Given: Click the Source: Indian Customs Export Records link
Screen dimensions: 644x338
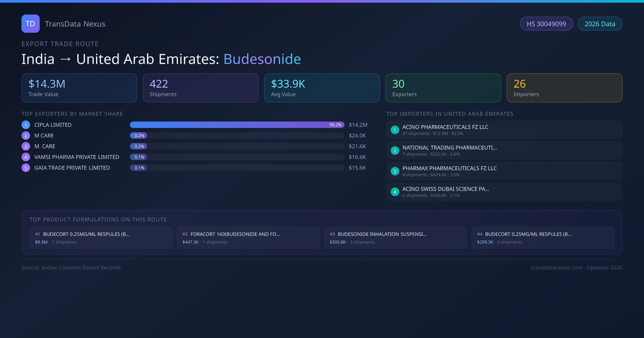Looking at the screenshot, I should point(71,267).
